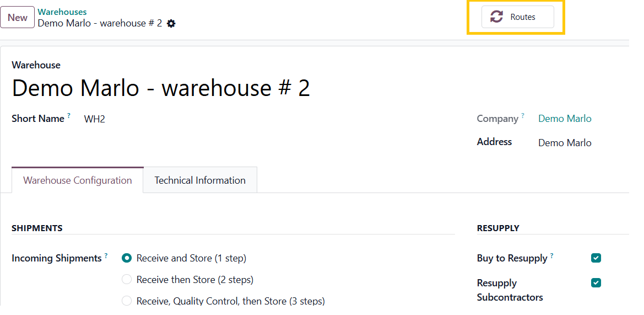The width and height of the screenshot is (644, 315).
Task: Click the Routes refresh arrows icon
Action: pos(496,17)
